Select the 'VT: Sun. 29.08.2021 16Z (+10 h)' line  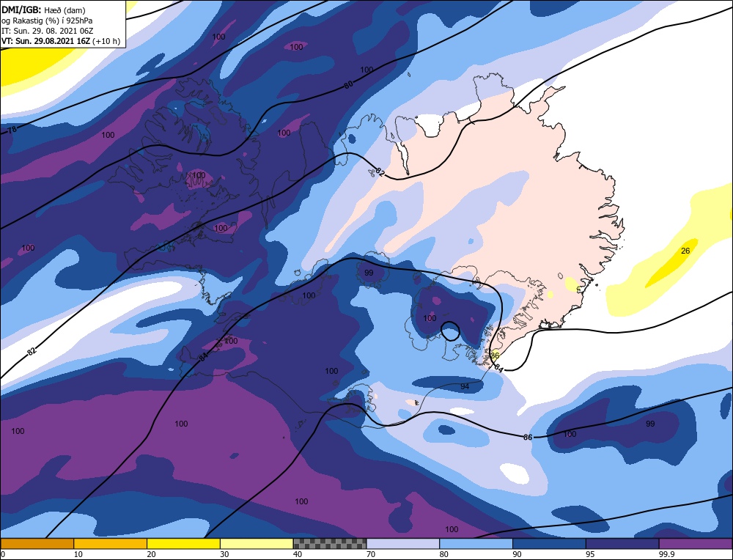(61, 41)
